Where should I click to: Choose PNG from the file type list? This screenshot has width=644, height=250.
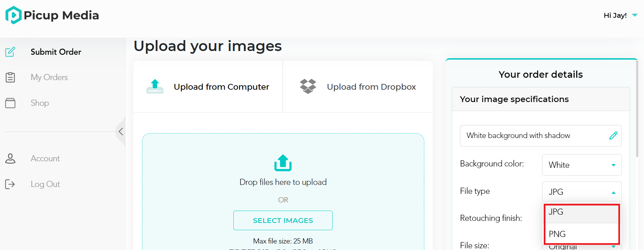point(581,234)
